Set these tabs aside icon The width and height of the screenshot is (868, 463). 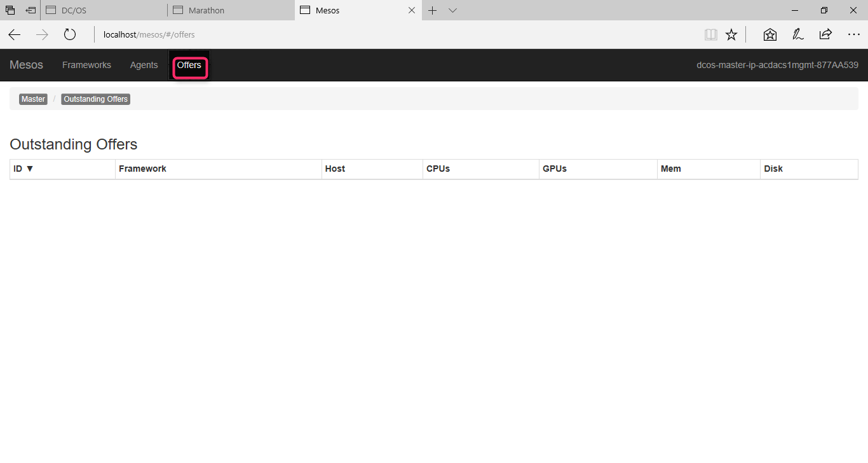click(x=31, y=10)
